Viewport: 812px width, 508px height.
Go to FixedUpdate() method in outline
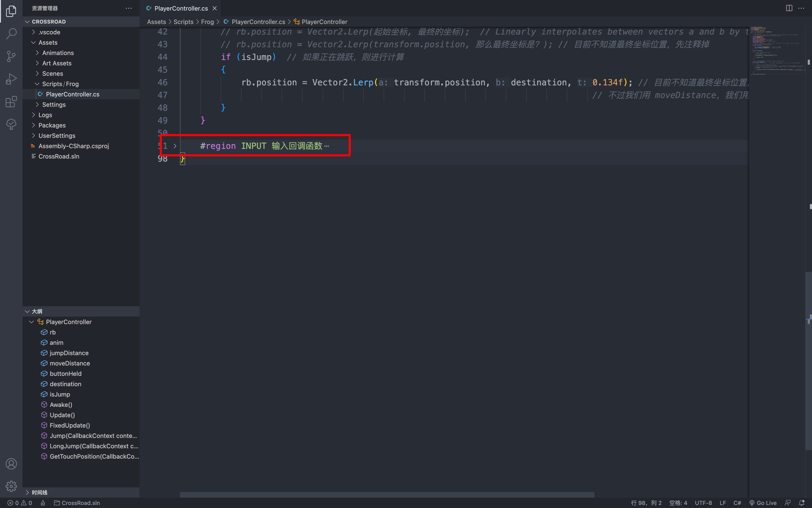click(x=81, y=425)
